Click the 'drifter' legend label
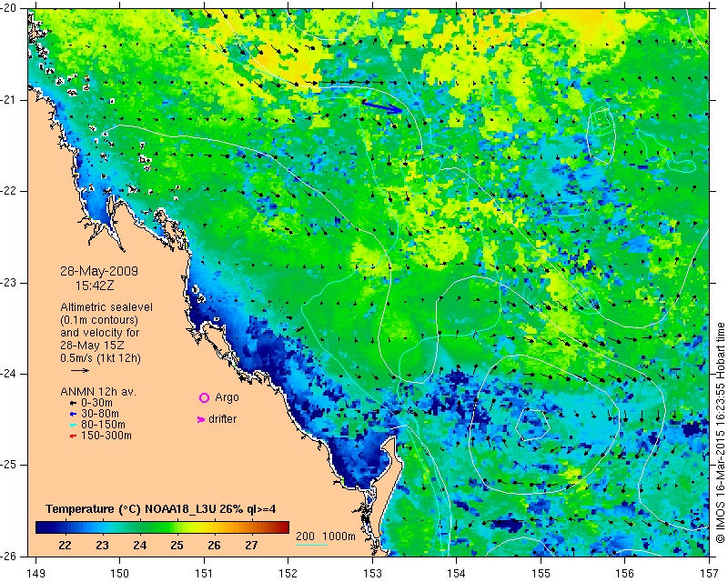 [x=222, y=419]
